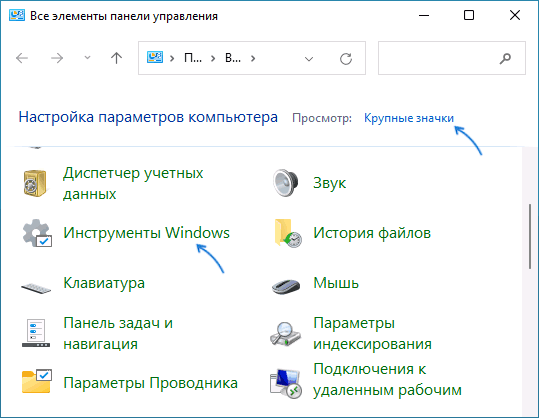Refresh the Control Panel view

point(346,59)
